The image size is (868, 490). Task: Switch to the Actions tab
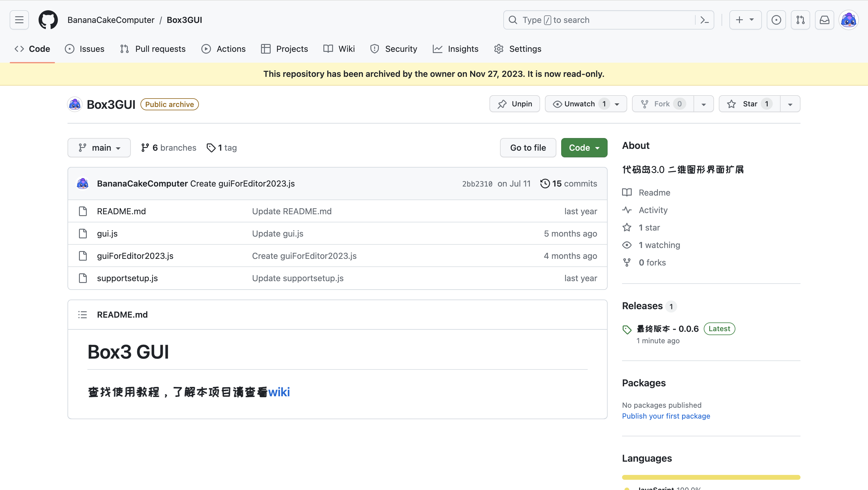tap(223, 49)
